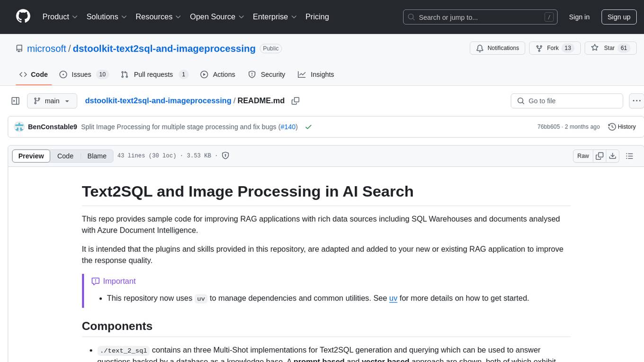
Task: Expand the Product menu
Action: [60, 17]
